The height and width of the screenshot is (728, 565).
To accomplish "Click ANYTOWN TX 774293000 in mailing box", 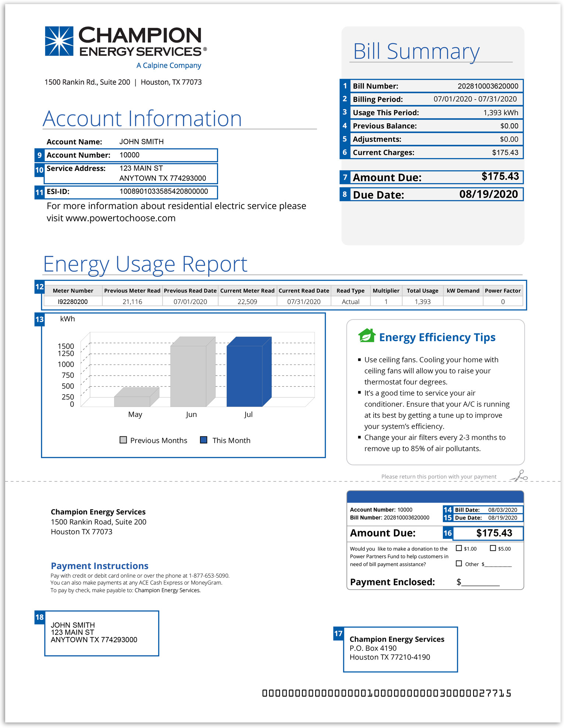I will (94, 640).
